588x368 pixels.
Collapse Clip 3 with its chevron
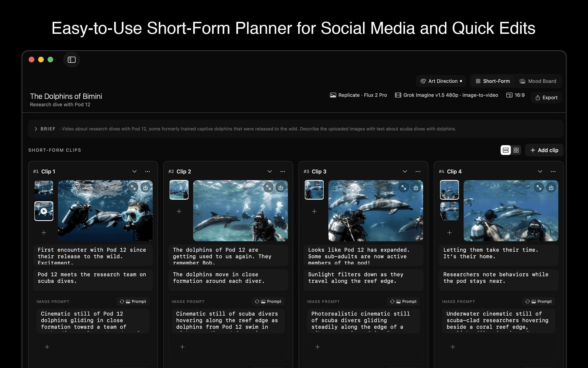coord(405,172)
